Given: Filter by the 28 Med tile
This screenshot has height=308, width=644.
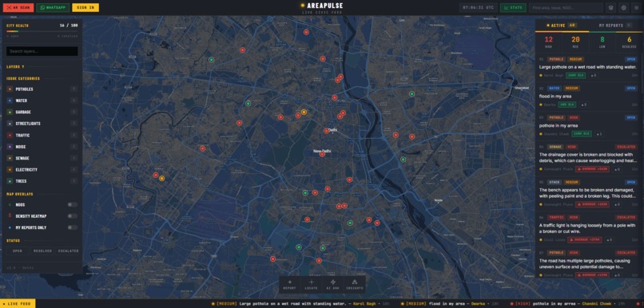Looking at the screenshot, I should coord(575,41).
